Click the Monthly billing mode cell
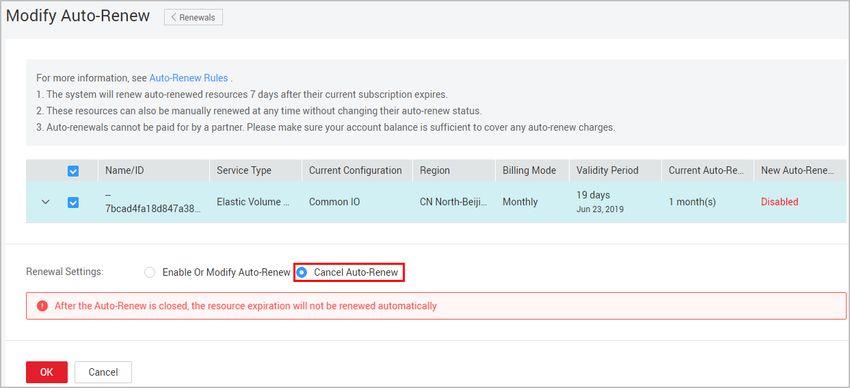850x388 pixels. pyautogui.click(x=520, y=202)
